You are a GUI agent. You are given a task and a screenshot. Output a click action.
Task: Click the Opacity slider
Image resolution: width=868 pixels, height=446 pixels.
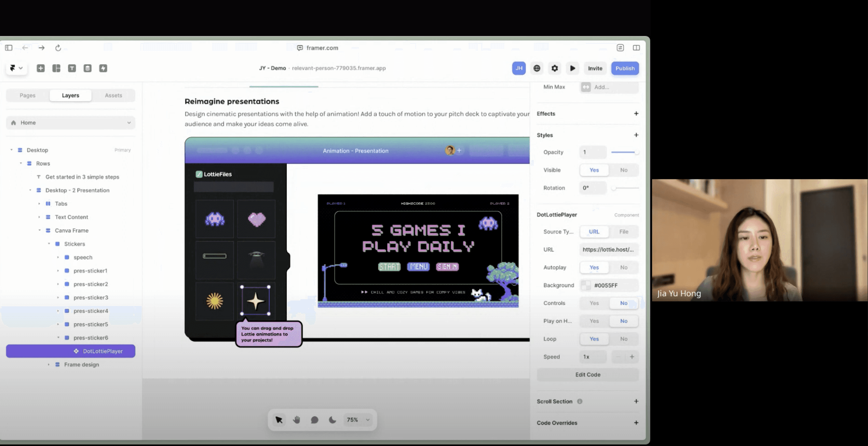pos(625,152)
